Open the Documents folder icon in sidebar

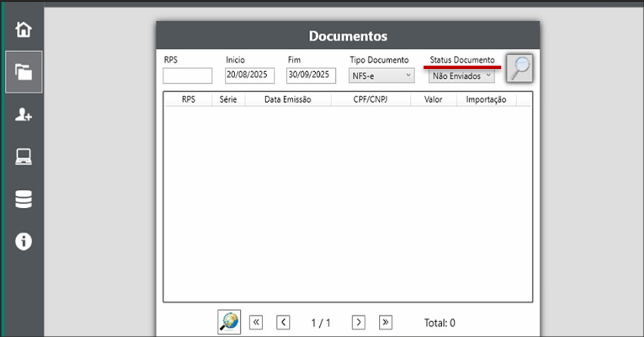click(x=24, y=72)
